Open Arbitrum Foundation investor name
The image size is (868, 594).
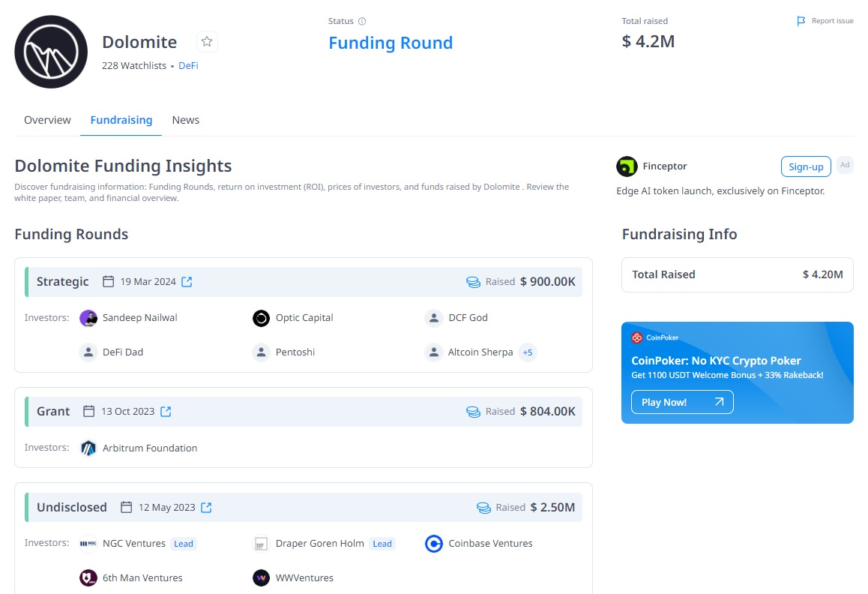(x=150, y=448)
